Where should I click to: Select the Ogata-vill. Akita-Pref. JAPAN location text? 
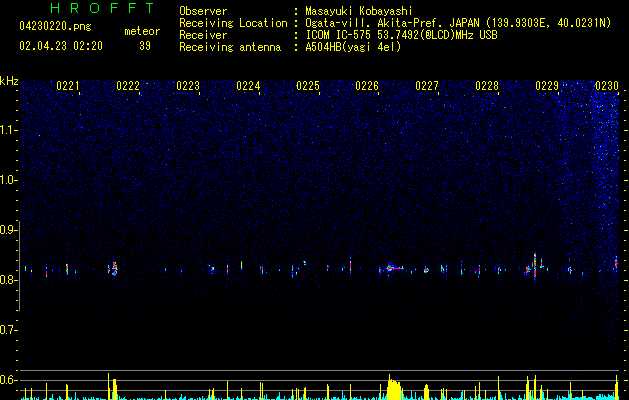click(458, 23)
